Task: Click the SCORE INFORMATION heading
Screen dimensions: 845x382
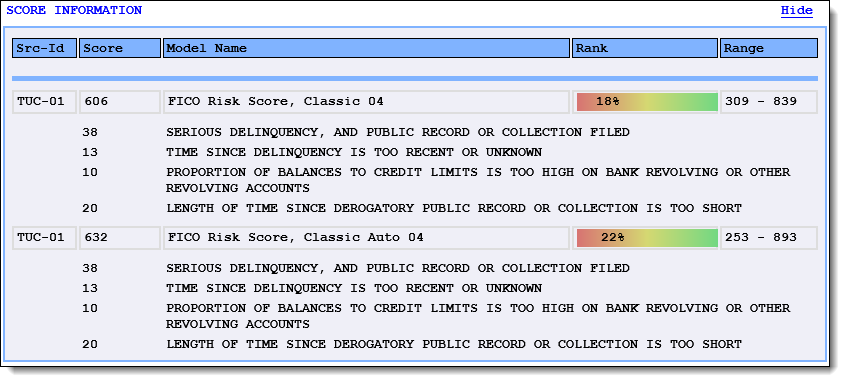Action: coord(74,10)
